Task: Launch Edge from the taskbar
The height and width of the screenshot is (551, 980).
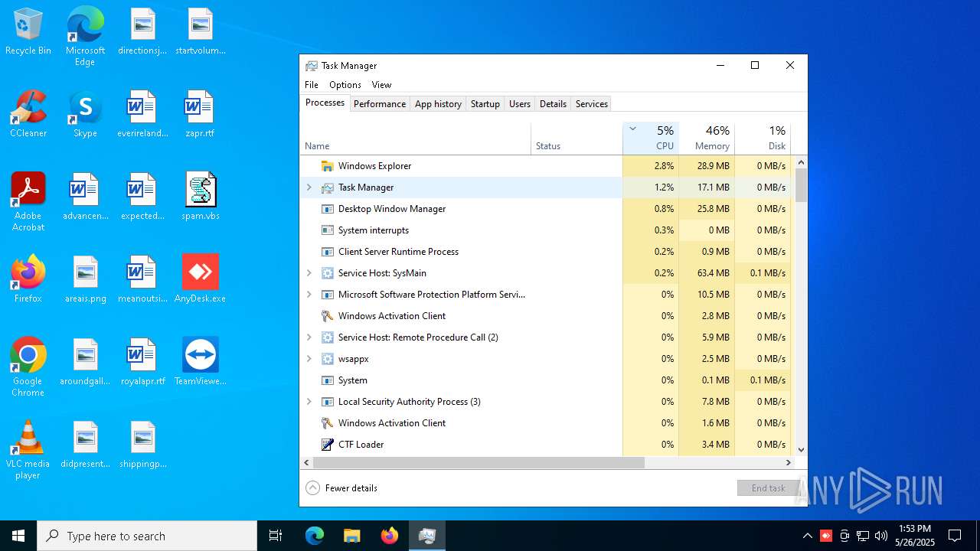Action: coord(315,536)
